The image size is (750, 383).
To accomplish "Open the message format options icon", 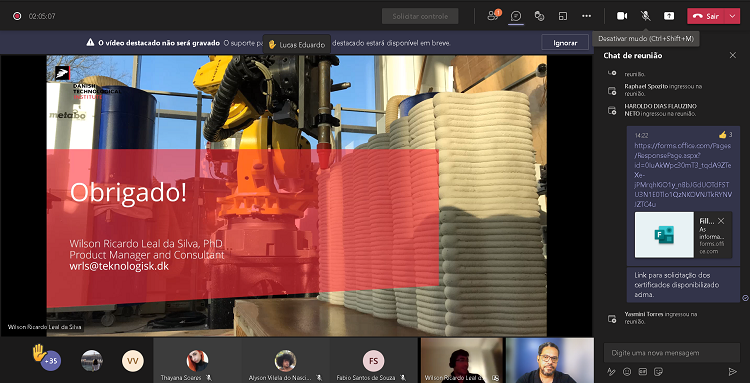I will pyautogui.click(x=611, y=371).
